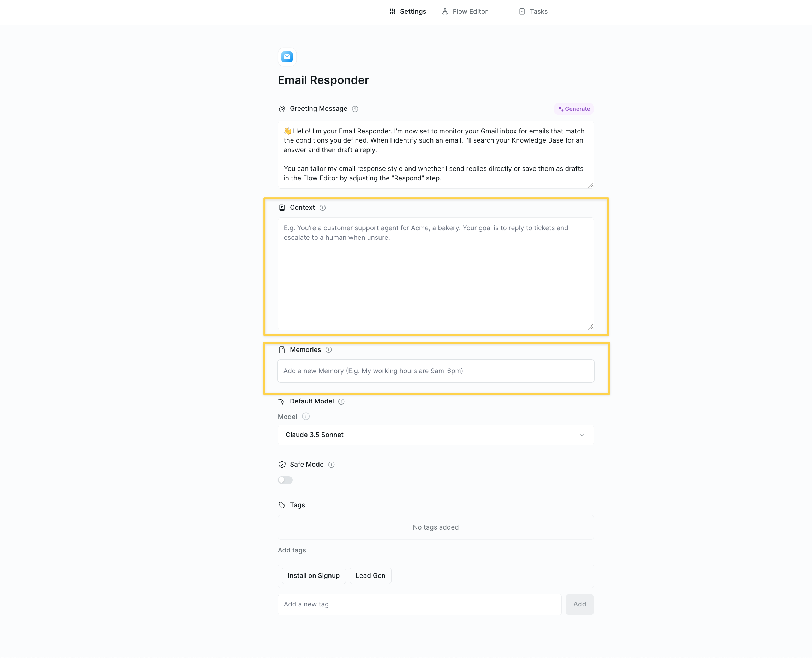
Task: Click the info icon beside Model label
Action: pyautogui.click(x=305, y=417)
